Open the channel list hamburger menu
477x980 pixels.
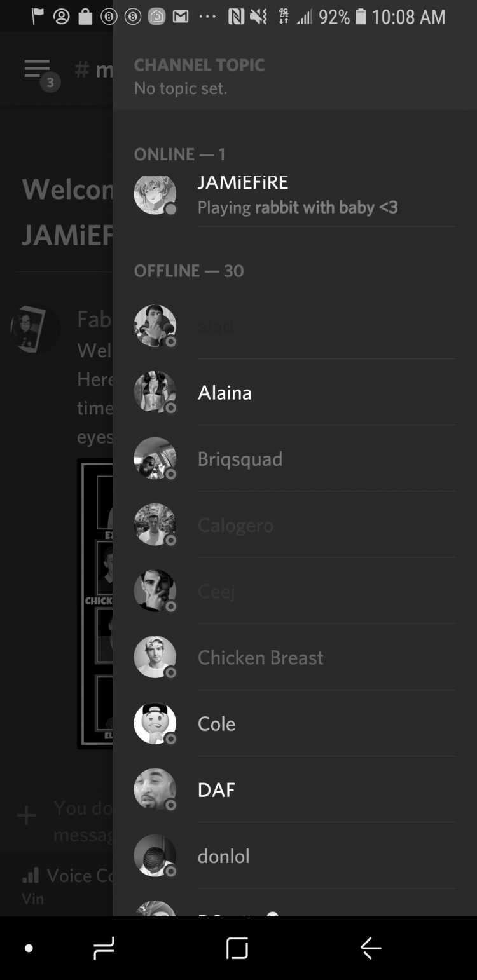tap(37, 69)
